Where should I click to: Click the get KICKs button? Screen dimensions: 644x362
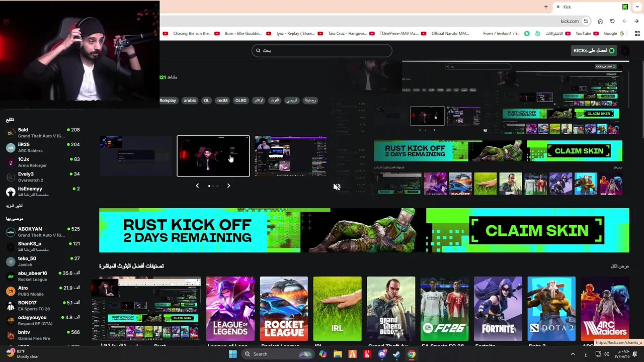click(x=594, y=50)
